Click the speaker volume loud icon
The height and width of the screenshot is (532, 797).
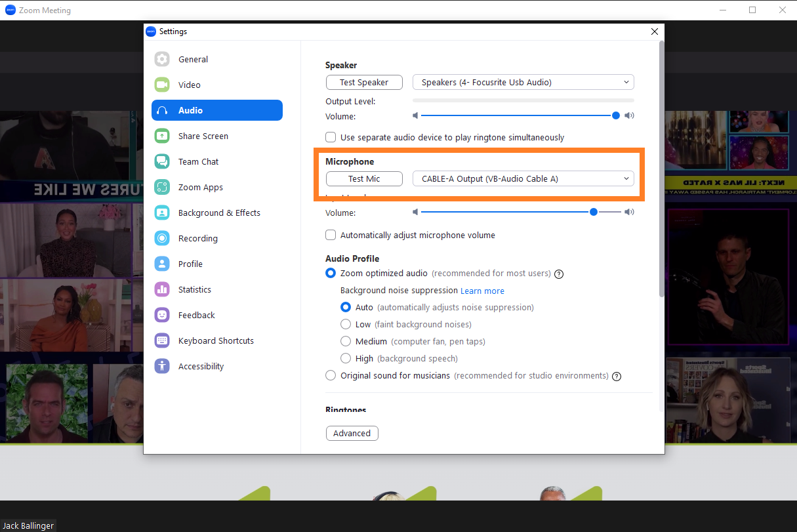click(629, 115)
